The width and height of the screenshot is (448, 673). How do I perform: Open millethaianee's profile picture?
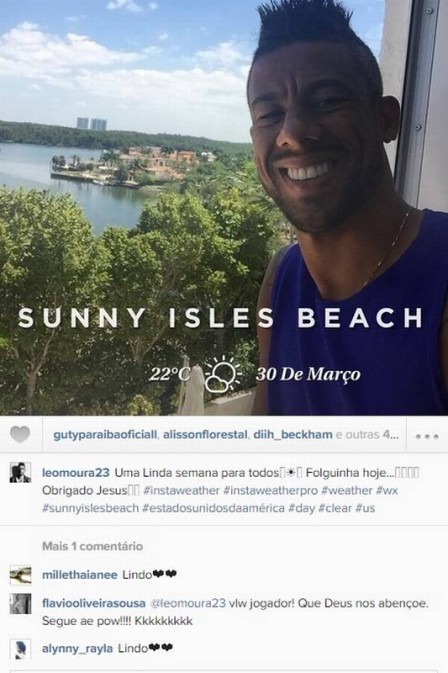point(20,575)
